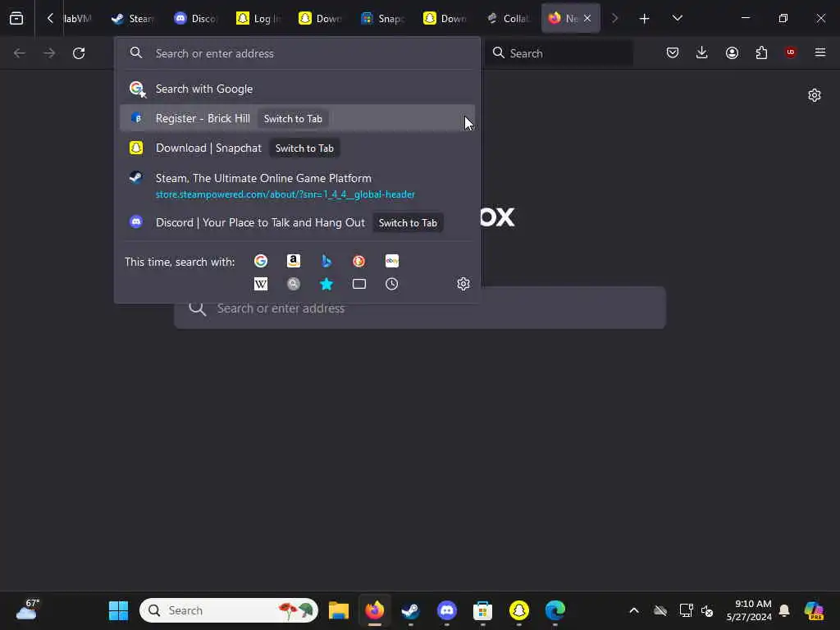List all tabs dropdown arrow

click(x=677, y=18)
